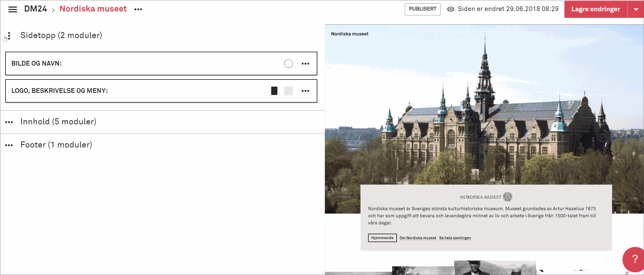This screenshot has height=275, width=644.
Task: Open the Om Nordiska museet link
Action: pyautogui.click(x=418, y=238)
